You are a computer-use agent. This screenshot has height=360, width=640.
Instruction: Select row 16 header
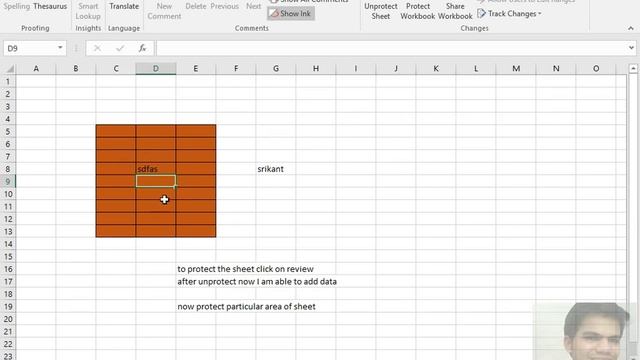point(8,269)
